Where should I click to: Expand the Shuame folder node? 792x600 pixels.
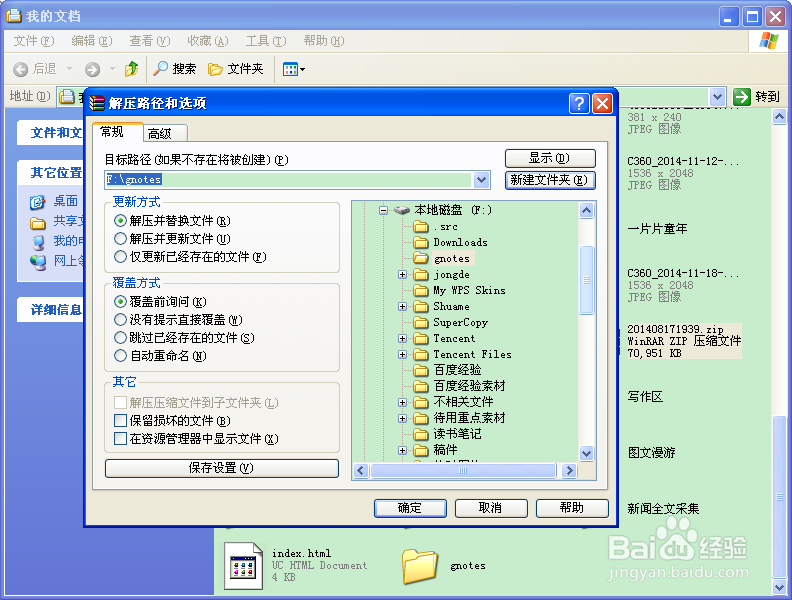[403, 307]
